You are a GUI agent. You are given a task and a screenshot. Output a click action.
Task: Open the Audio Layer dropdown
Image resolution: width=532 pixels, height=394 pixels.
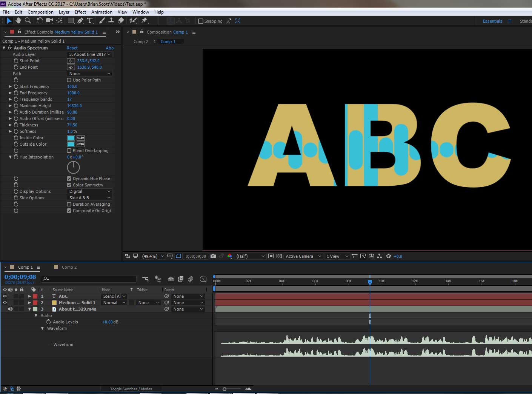pyautogui.click(x=89, y=54)
